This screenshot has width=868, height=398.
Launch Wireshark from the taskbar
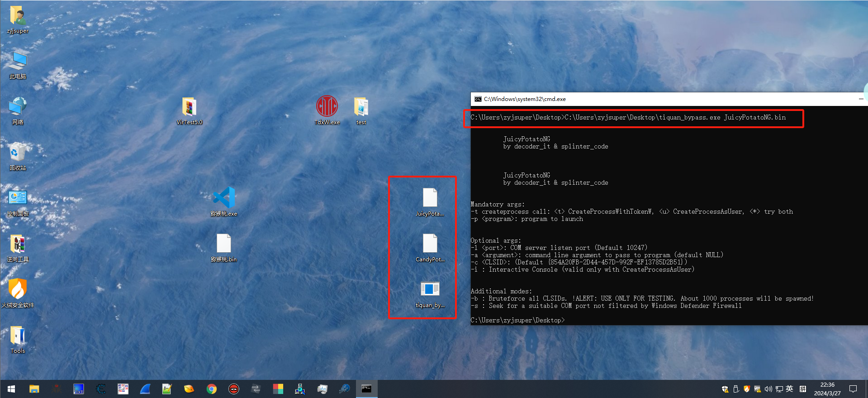[145, 389]
